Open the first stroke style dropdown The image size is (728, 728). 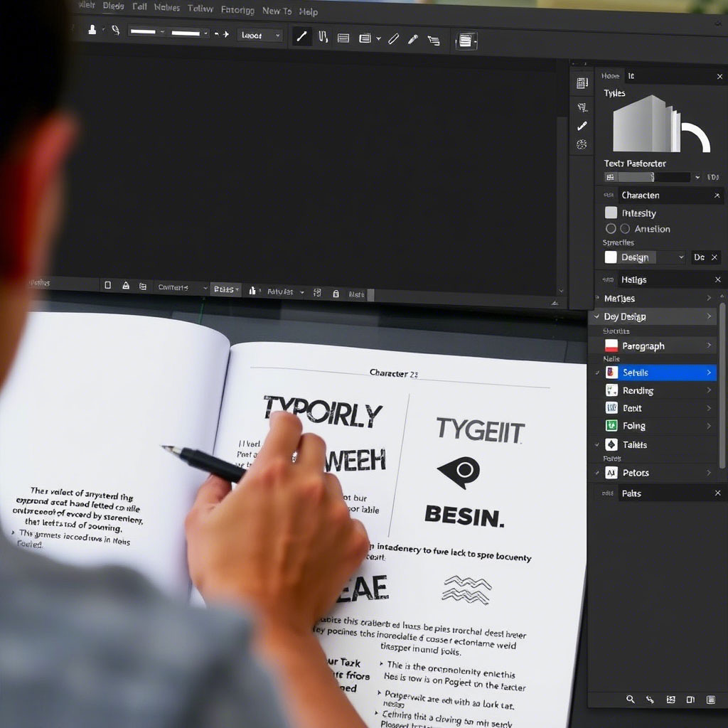click(146, 31)
